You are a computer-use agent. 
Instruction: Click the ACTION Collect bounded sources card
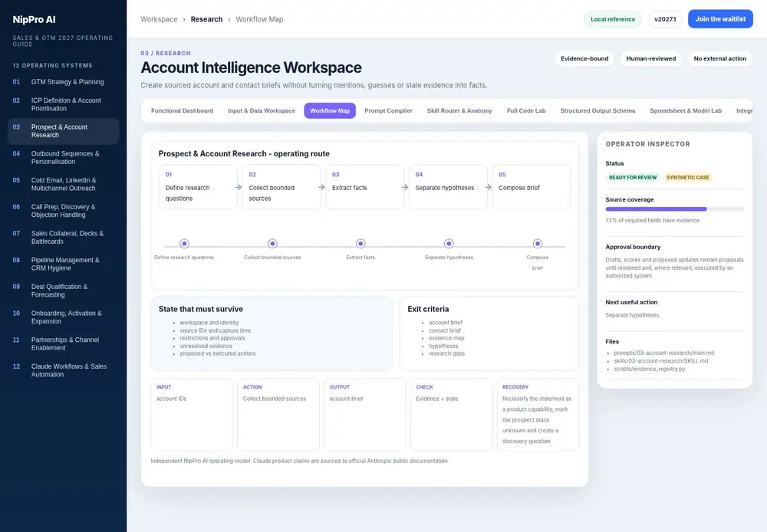point(278,414)
